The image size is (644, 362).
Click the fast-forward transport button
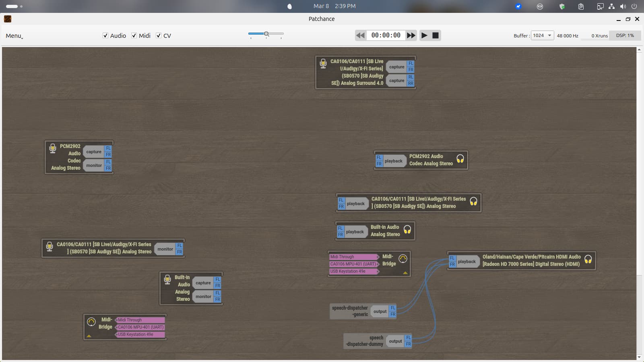point(411,35)
